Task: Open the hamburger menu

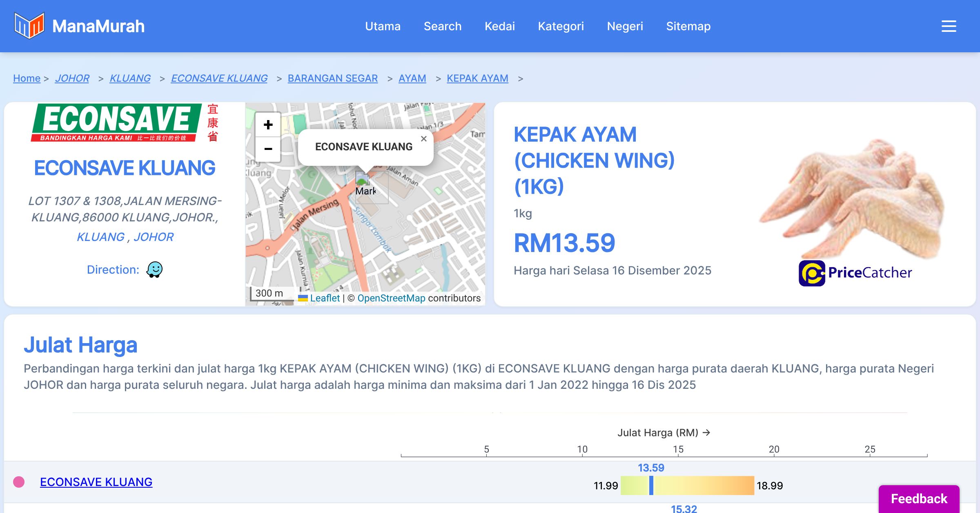Action: coord(949,26)
